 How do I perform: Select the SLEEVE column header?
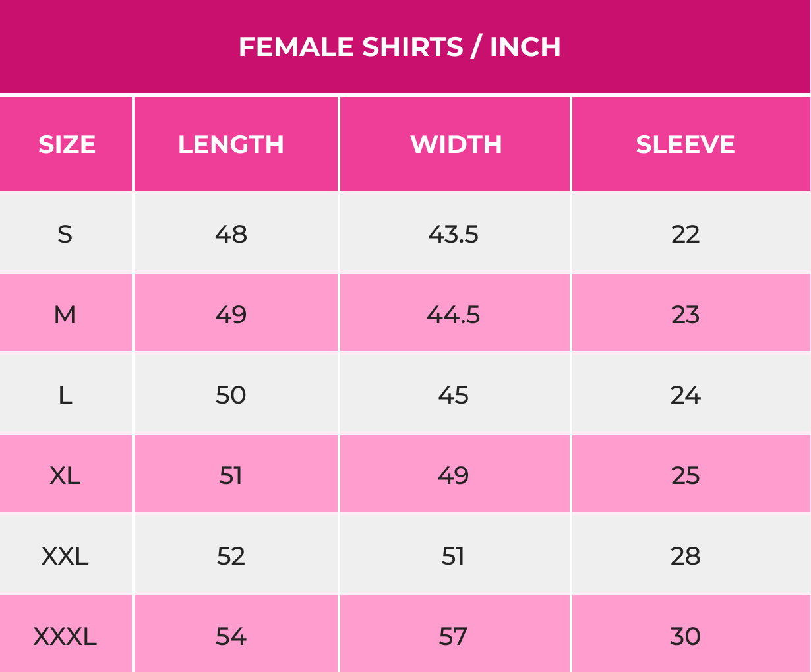(685, 144)
